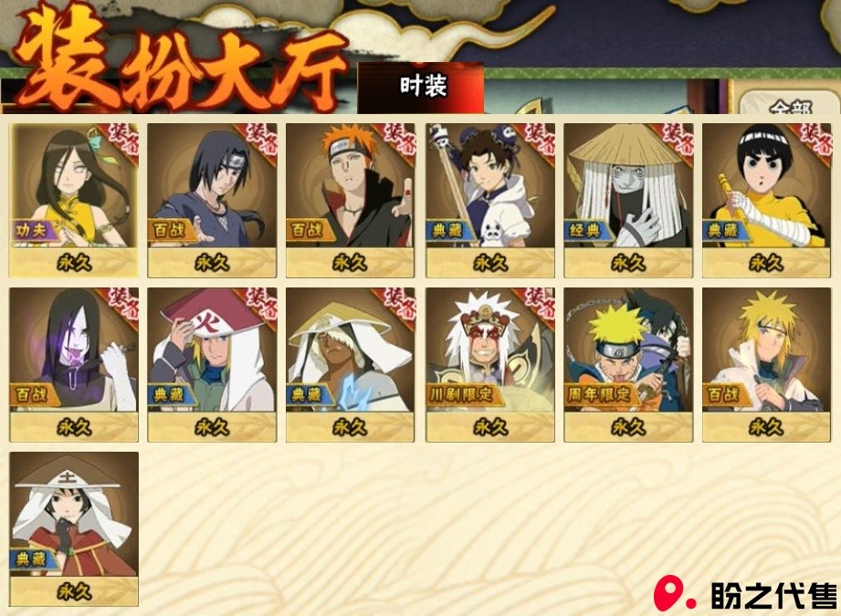This screenshot has height=616, width=841.
Task: Select the red Hokage hat 典藏 costume
Action: 213,364
